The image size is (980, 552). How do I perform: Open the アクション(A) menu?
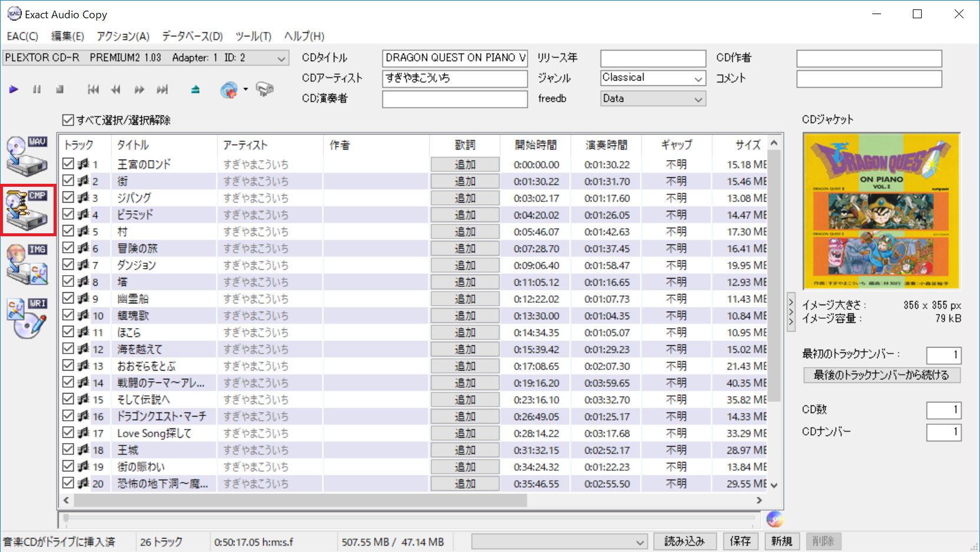point(123,36)
